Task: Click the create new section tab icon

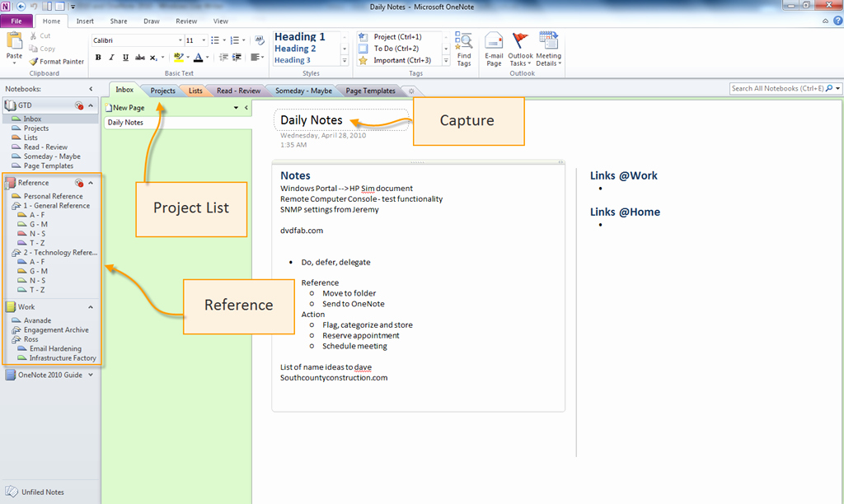Action: click(411, 91)
